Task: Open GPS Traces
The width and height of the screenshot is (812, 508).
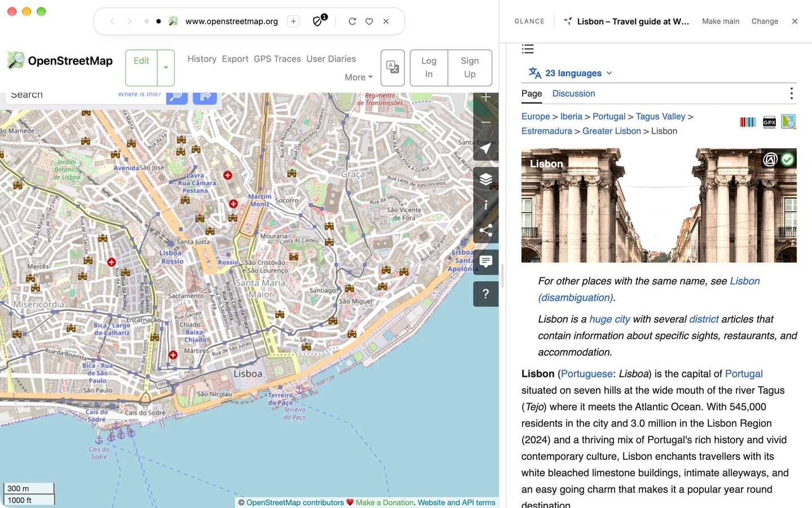Action: (x=277, y=59)
